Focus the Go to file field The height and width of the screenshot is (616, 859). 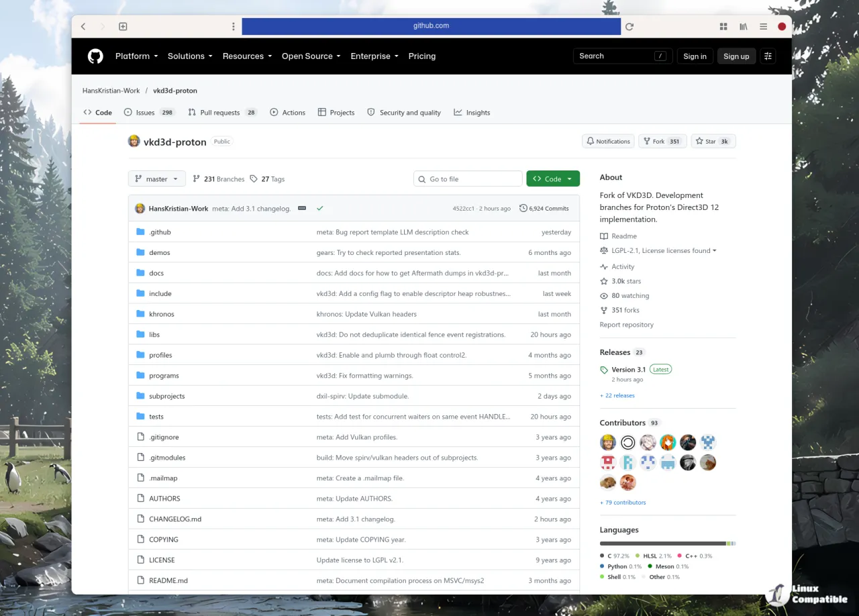468,179
